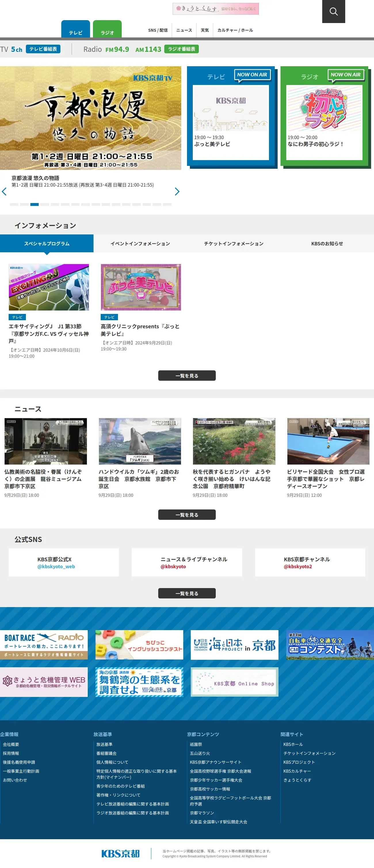Open KBSカルチャー footer link
This screenshot has height=868, width=374.
(297, 771)
